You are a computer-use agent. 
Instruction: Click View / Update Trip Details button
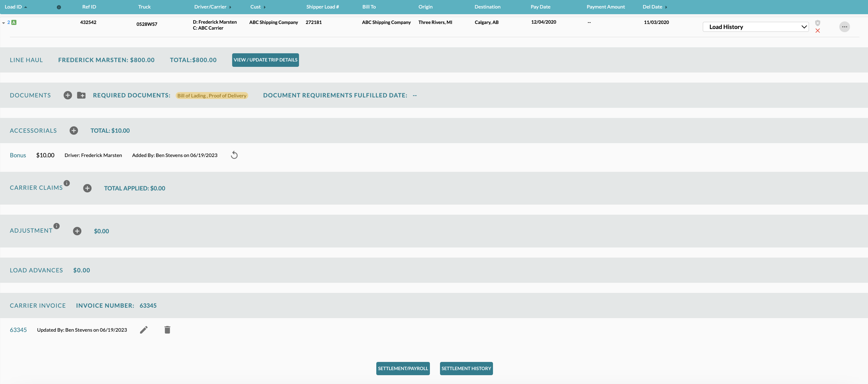coord(265,60)
